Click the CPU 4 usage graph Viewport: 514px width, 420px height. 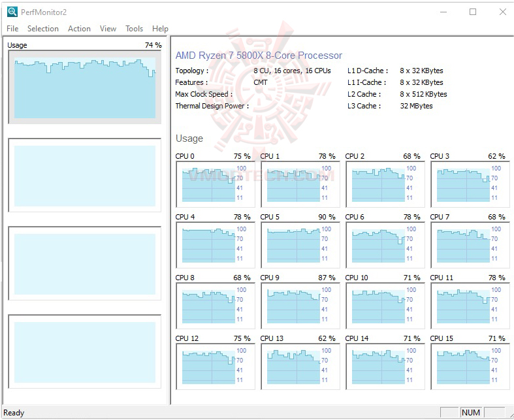coord(216,245)
